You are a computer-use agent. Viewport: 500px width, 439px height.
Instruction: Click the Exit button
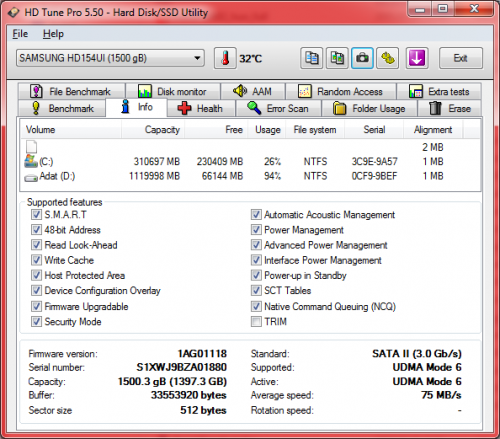(x=461, y=58)
